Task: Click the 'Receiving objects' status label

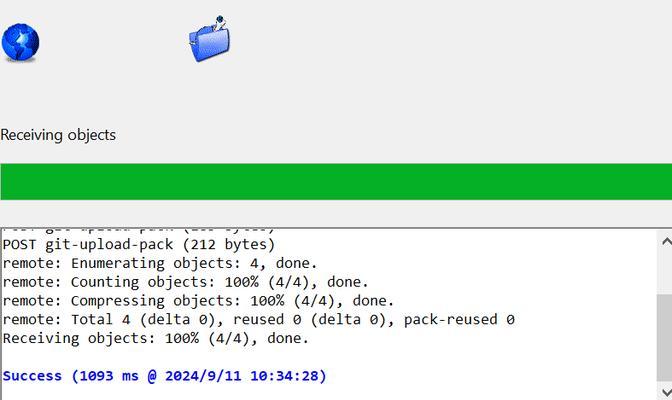Action: 58,135
